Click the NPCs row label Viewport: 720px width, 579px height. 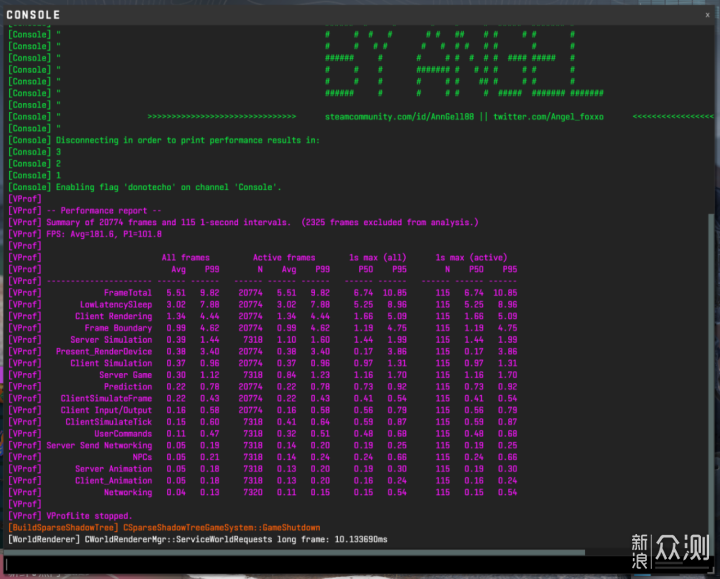click(142, 457)
